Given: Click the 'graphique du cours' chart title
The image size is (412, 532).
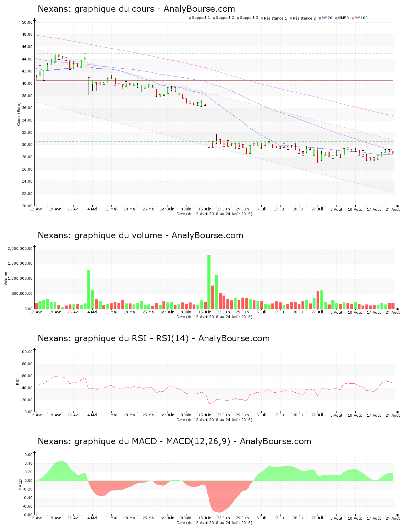Looking at the screenshot, I should click(x=136, y=9).
